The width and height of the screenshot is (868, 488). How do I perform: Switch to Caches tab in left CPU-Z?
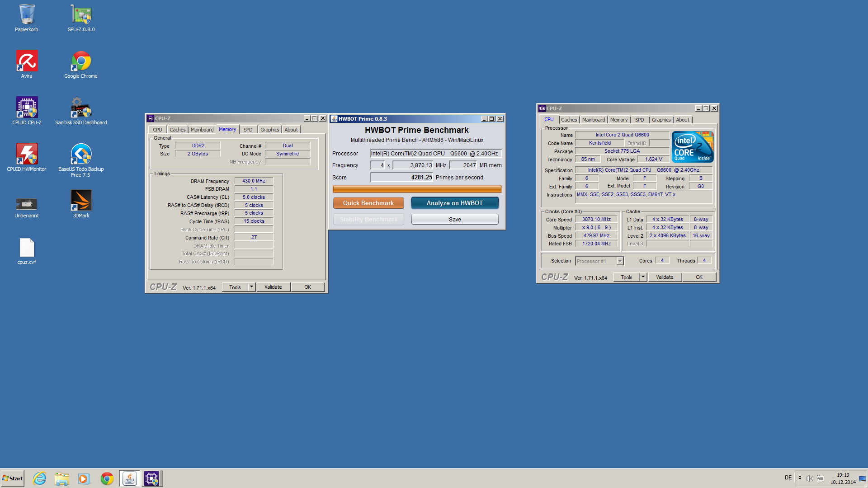click(x=178, y=130)
